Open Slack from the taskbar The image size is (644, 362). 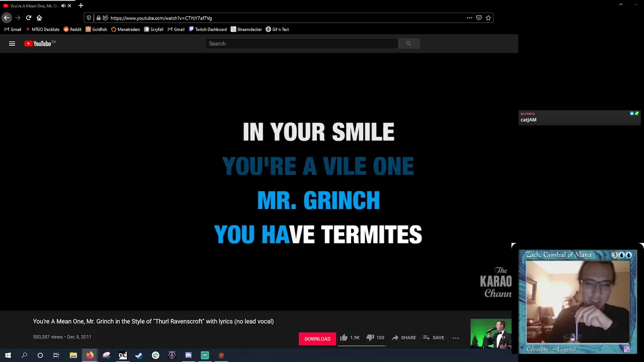tap(155, 355)
